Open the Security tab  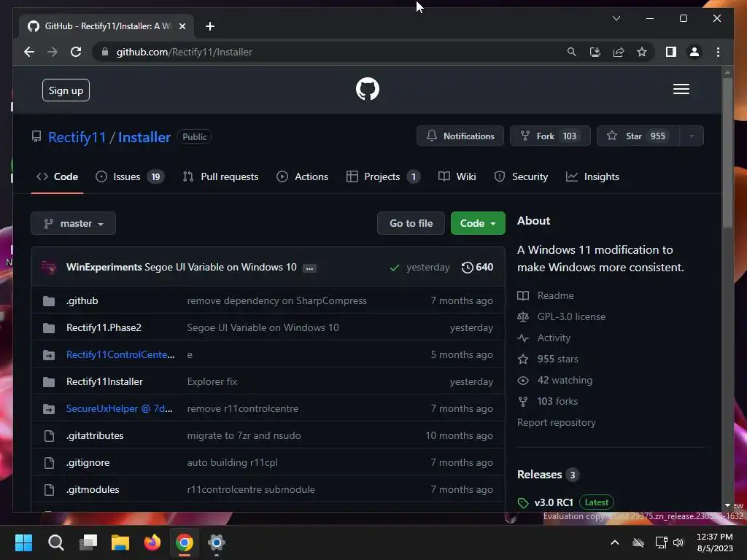click(x=521, y=176)
